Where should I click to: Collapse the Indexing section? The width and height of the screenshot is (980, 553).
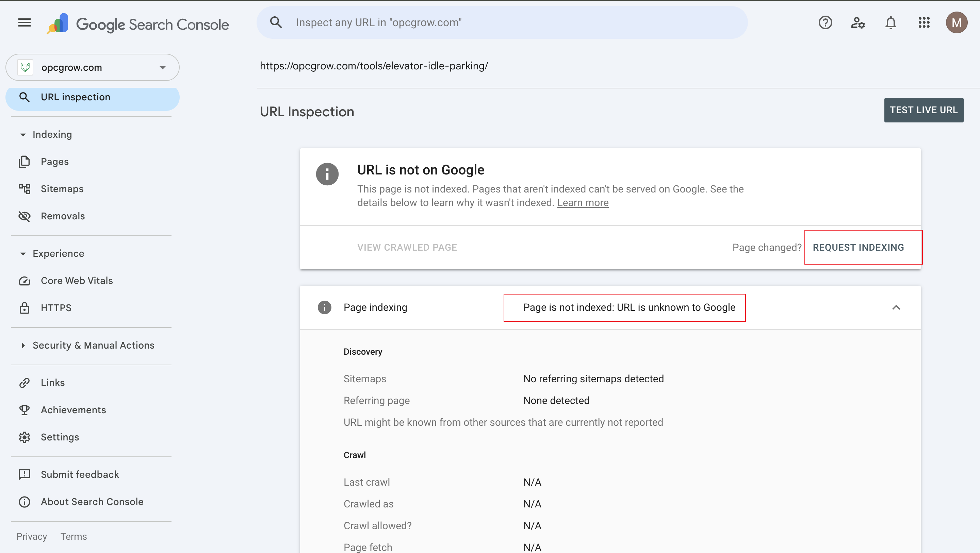pyautogui.click(x=23, y=135)
